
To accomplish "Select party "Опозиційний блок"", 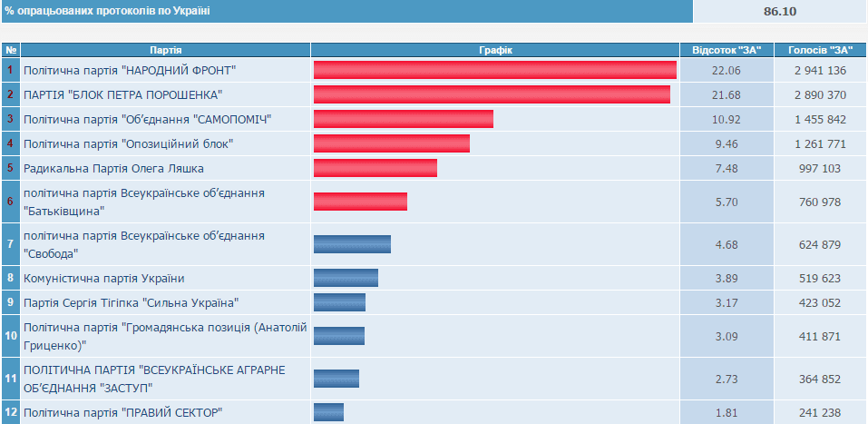I will coord(129,144).
